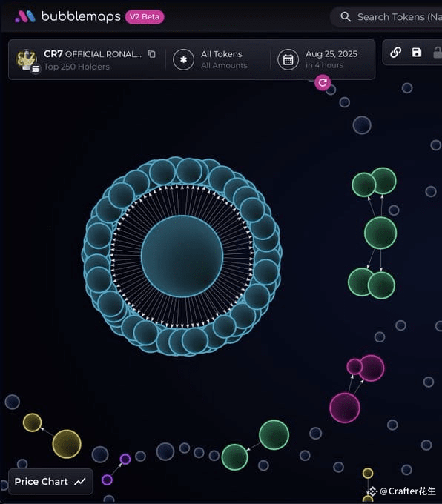
Task: Save the map with floppy icon
Action: [x=417, y=52]
